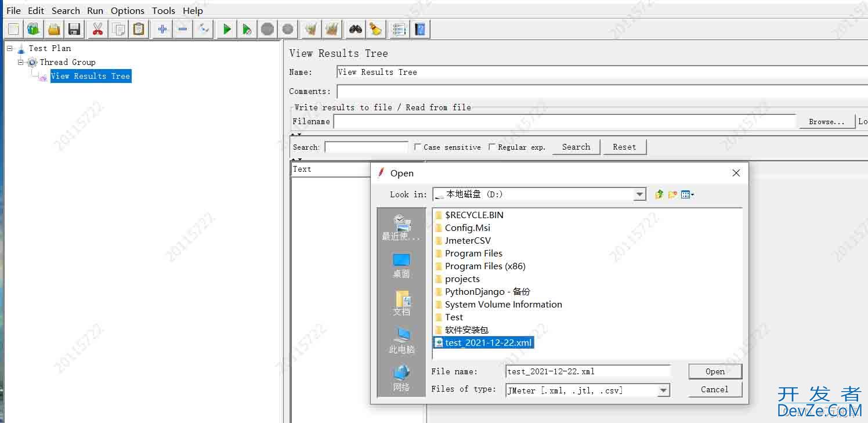868x423 pixels.
Task: Click the Cut scissors icon
Action: (x=97, y=29)
